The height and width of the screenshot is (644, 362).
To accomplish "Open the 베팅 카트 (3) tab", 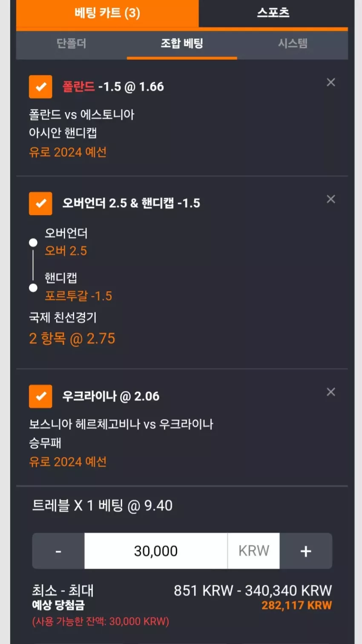I will click(x=107, y=13).
